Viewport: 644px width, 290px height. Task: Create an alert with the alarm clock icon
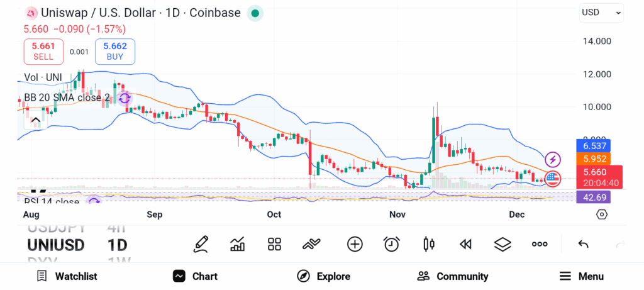coord(392,244)
